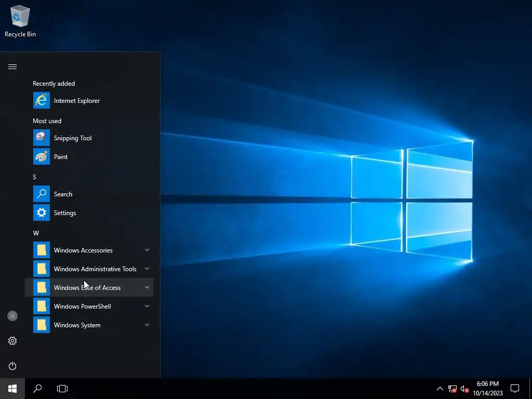Click the Windows PowerShell folder label

point(83,307)
